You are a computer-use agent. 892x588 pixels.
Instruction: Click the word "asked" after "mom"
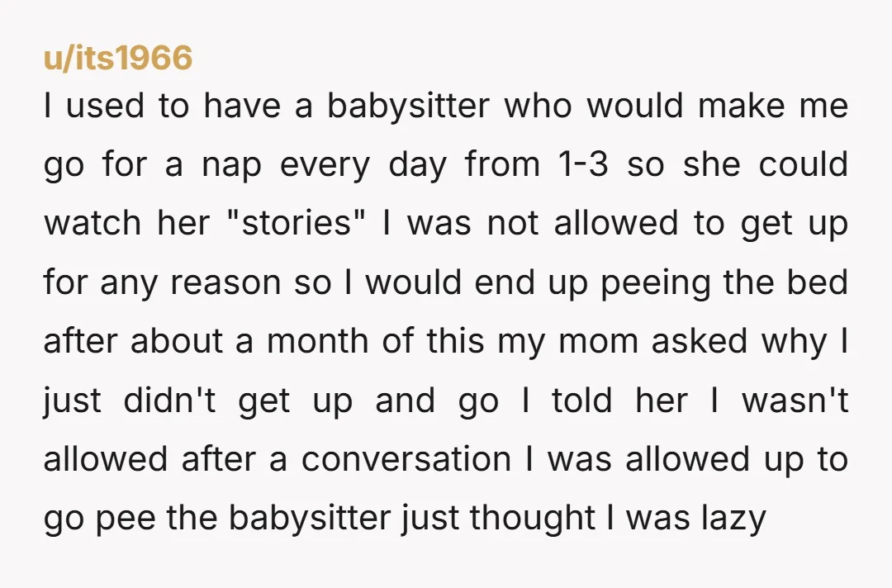pos(700,340)
